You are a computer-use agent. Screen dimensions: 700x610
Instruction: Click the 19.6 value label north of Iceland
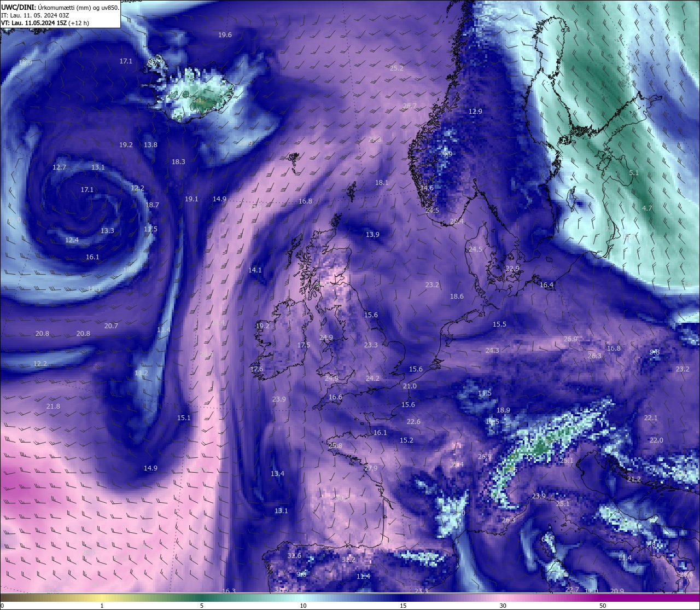tap(225, 35)
